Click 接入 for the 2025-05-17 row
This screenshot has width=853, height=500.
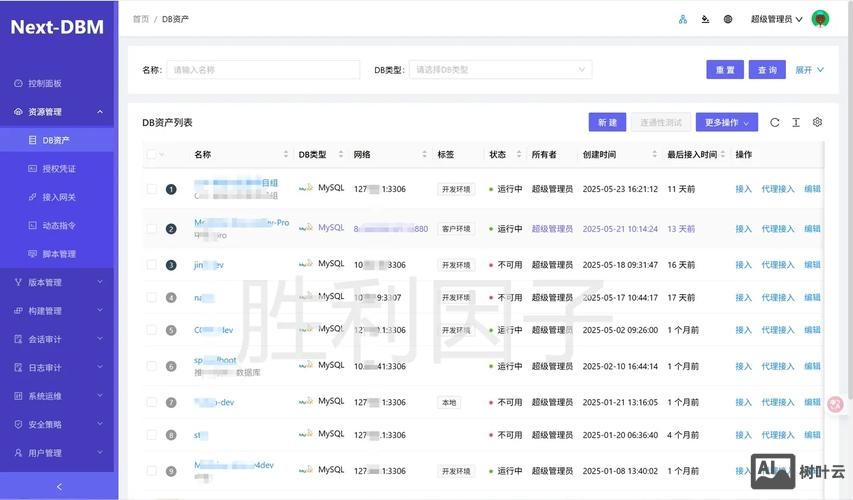[x=743, y=298]
